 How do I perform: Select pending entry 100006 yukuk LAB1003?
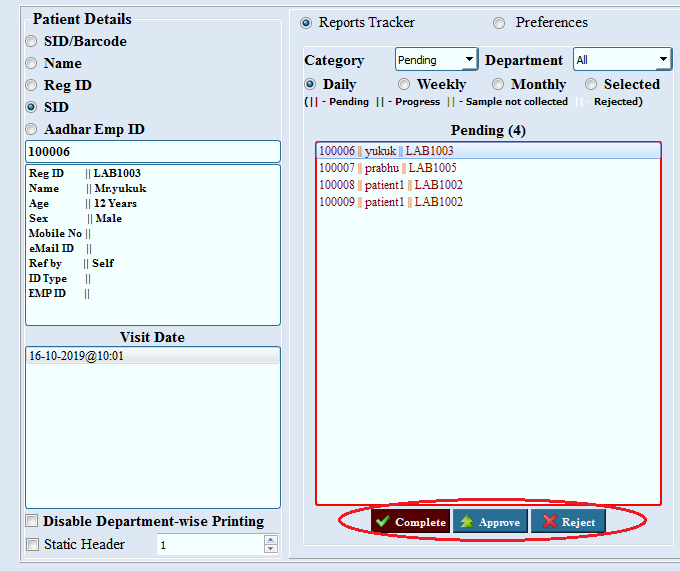(488, 151)
